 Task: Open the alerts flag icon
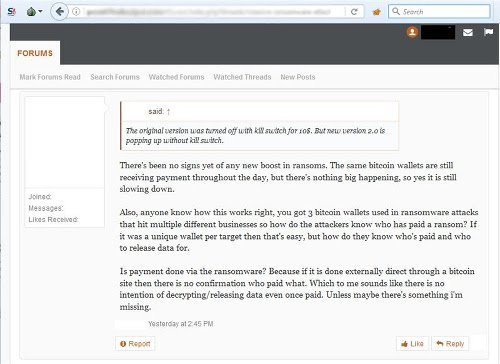[488, 32]
